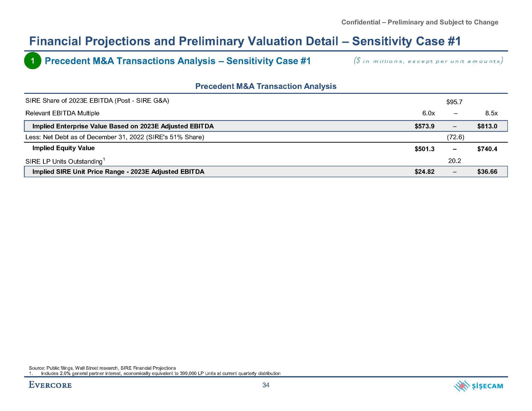Click the 'Source: Public filings, Wall Street research' line
Screen dimensions: 532x411
[x=102, y=368]
